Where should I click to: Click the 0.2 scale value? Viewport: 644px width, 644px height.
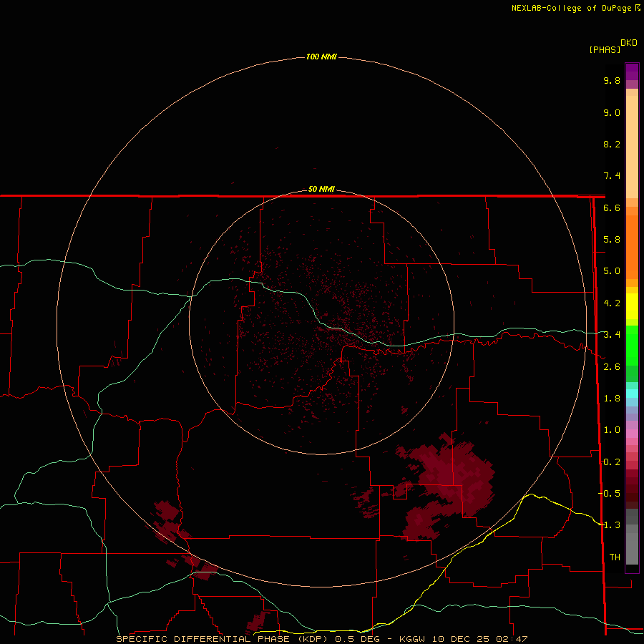(612, 462)
